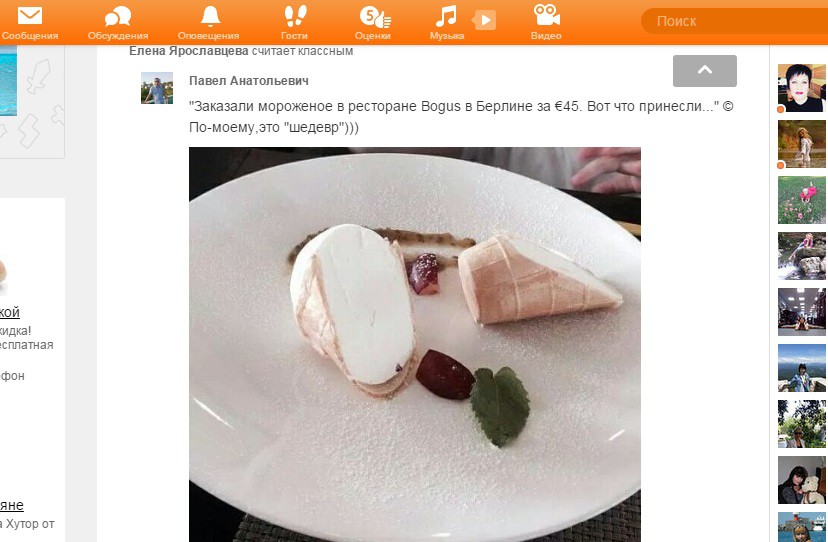Open Елена Ярославцева's profile link

click(189, 51)
